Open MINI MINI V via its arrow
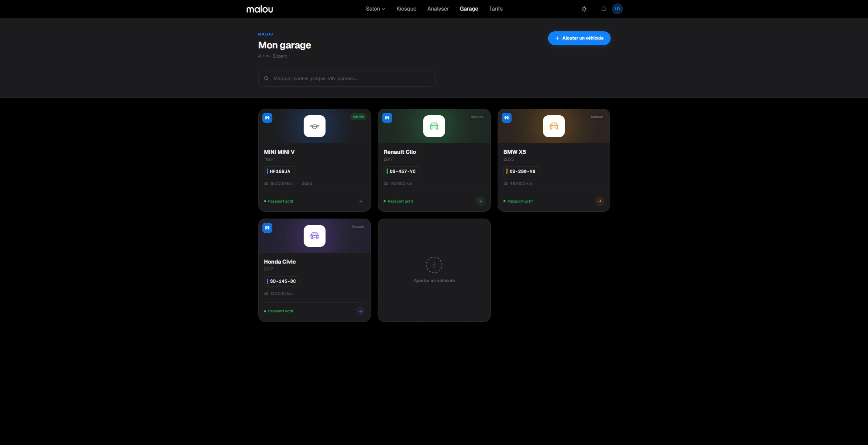 360,201
